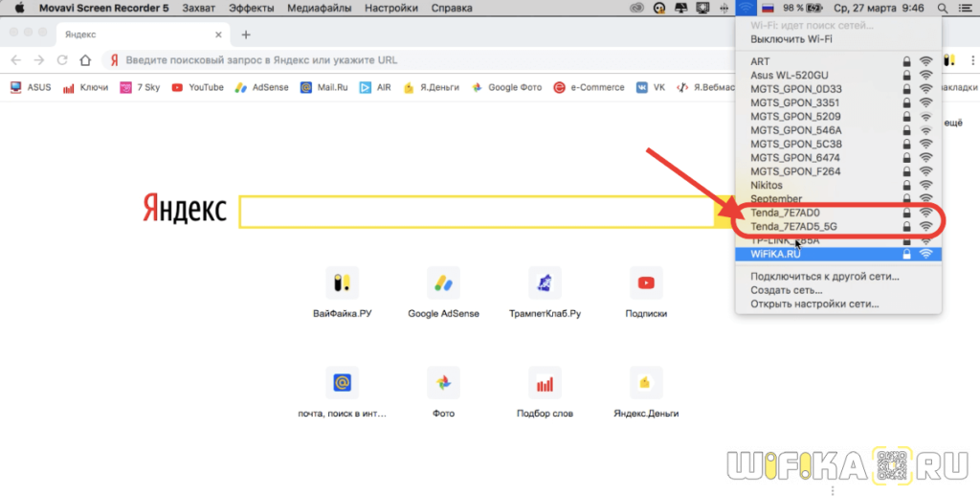Open the Медиафайлы menu
The width and height of the screenshot is (980, 496).
pos(320,8)
